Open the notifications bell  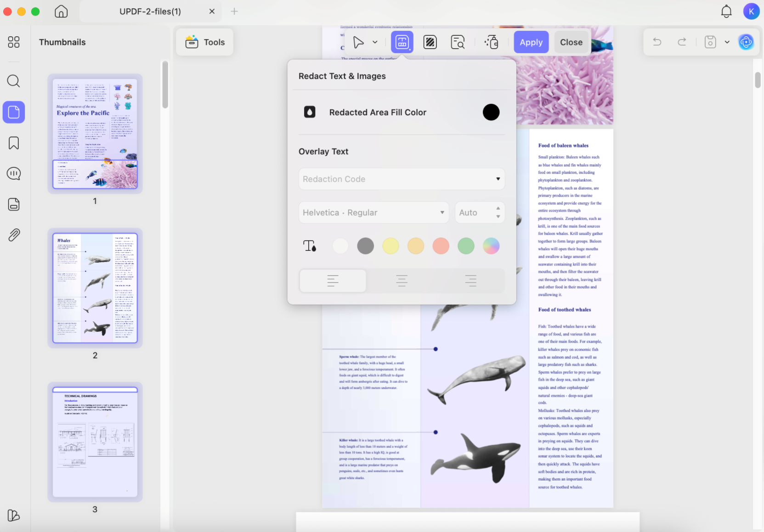coord(726,11)
